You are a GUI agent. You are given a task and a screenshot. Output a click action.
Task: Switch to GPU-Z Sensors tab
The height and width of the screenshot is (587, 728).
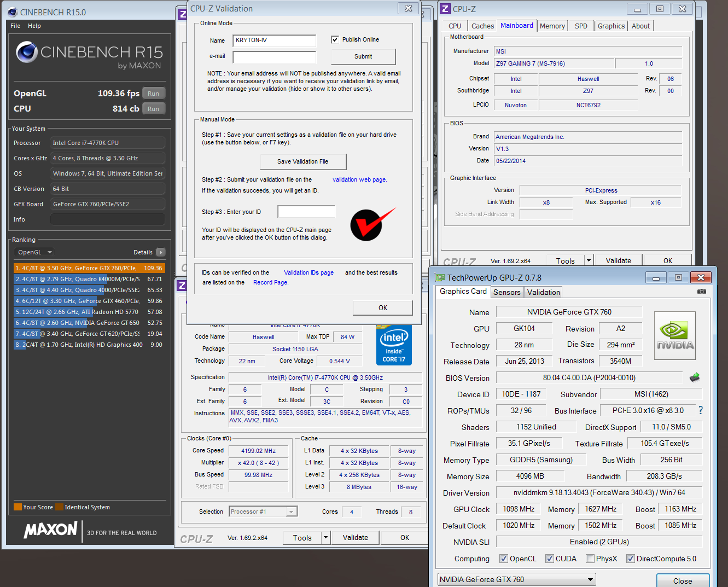coord(507,292)
